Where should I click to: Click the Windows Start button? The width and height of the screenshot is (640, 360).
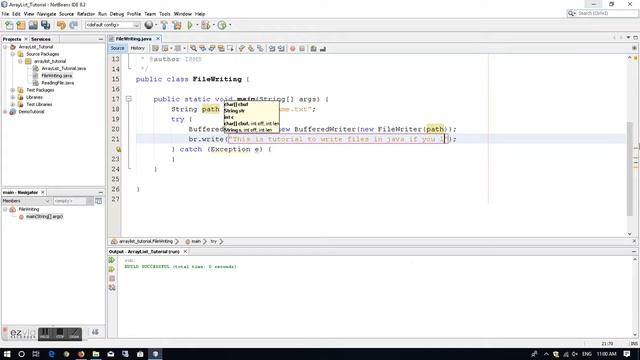click(x=7, y=354)
